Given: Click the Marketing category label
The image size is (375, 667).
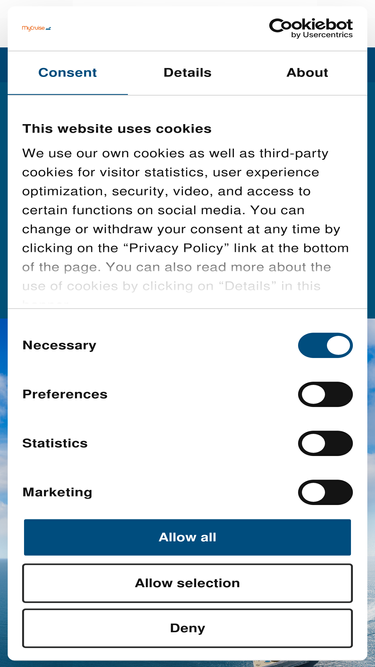Looking at the screenshot, I should coord(57,492).
